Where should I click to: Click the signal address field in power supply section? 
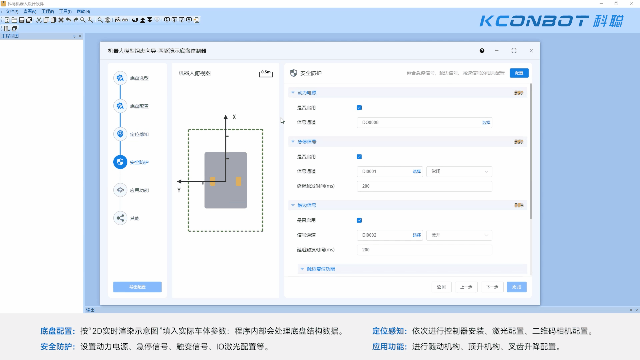(x=424, y=122)
